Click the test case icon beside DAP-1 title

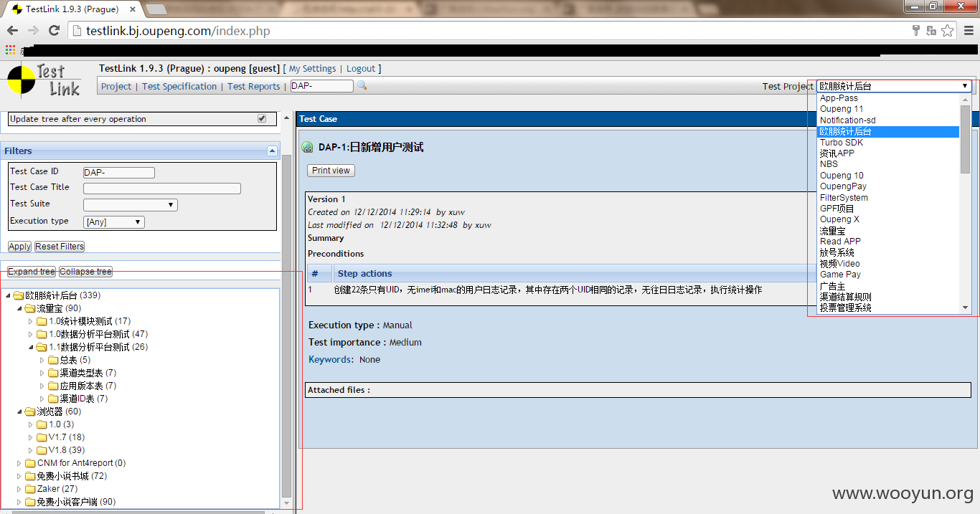[x=307, y=147]
